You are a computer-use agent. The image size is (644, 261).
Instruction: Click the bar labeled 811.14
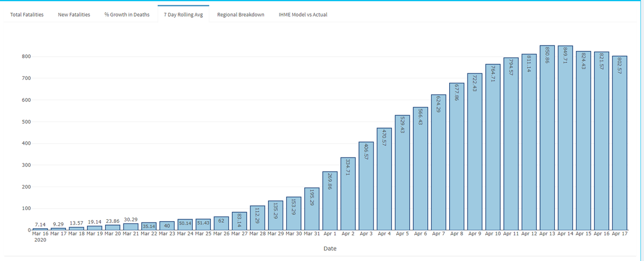(x=529, y=142)
